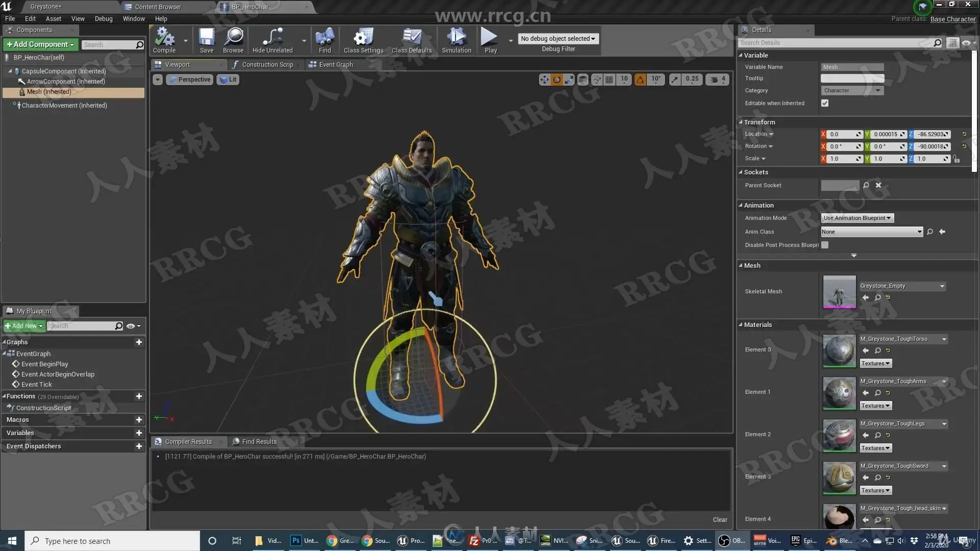Click Browse magnifier toolbar icon
980x551 pixels.
click(233, 40)
